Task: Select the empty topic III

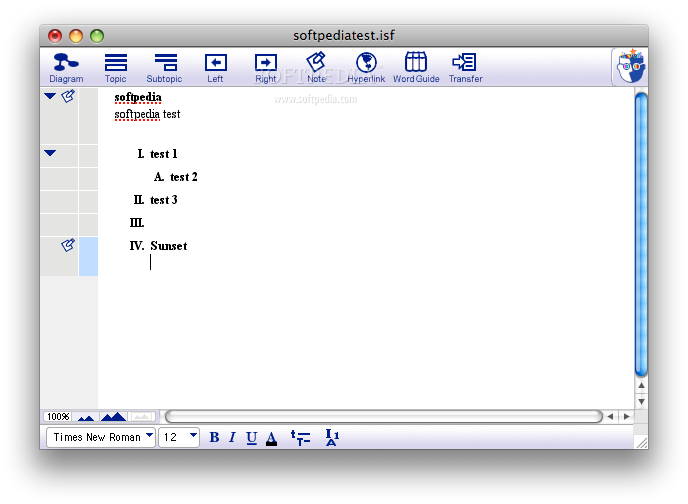Action: tap(136, 223)
